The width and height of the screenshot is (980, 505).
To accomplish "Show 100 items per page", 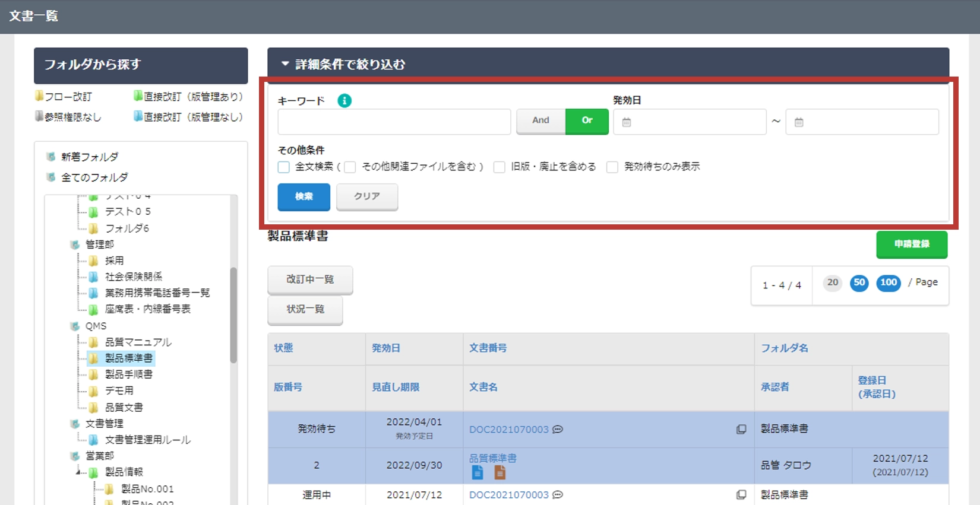I will click(x=889, y=282).
